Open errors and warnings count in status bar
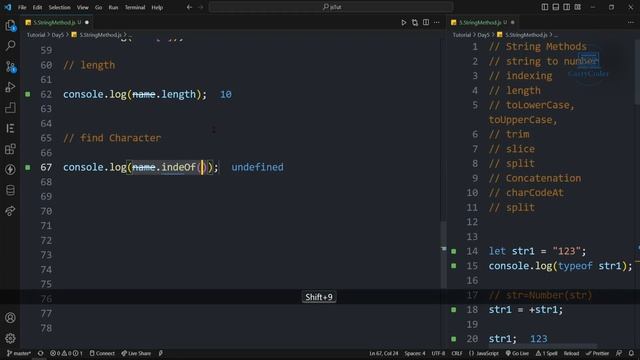 point(66,353)
